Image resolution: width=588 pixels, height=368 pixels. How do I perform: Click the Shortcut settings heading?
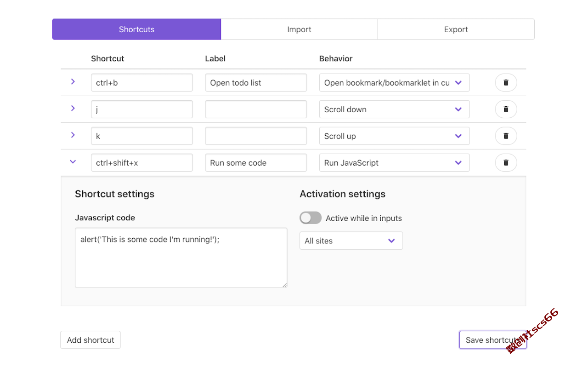(x=115, y=194)
